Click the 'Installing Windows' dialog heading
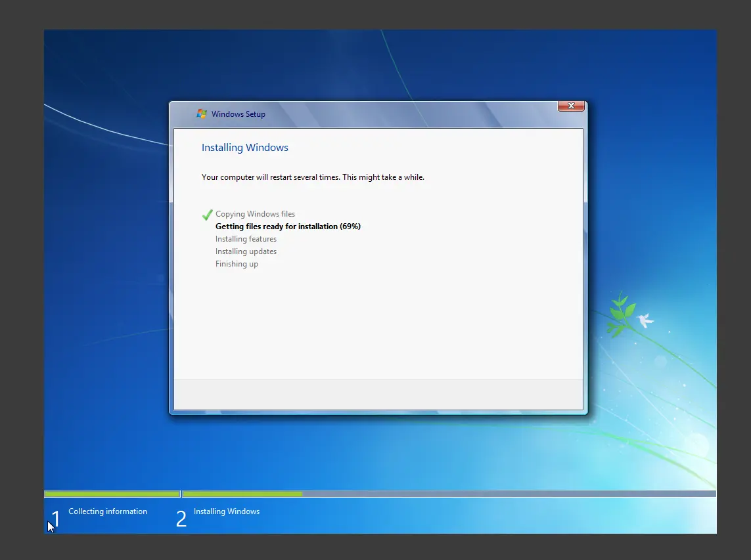Viewport: 751px width, 560px height. coord(244,148)
